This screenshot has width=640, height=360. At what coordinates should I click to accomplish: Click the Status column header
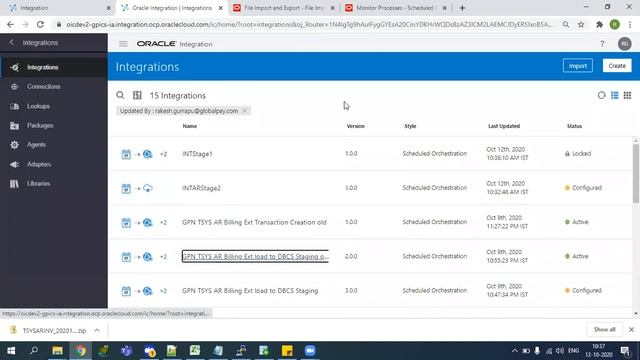574,126
